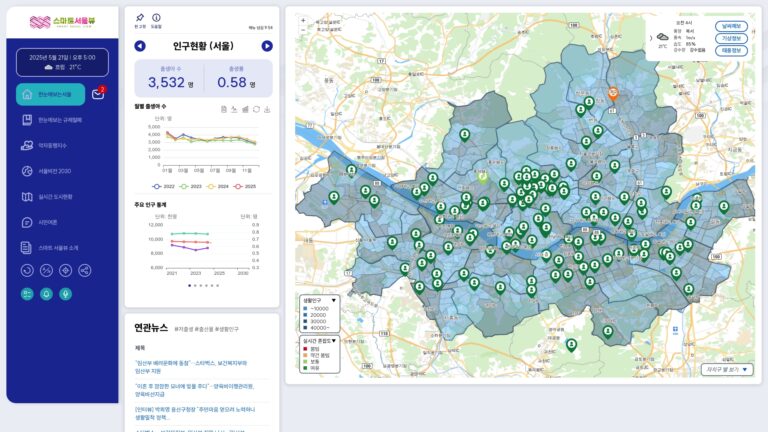Expand the 실시간 혼잡도 legend dropdown
The image size is (768, 432).
click(334, 340)
